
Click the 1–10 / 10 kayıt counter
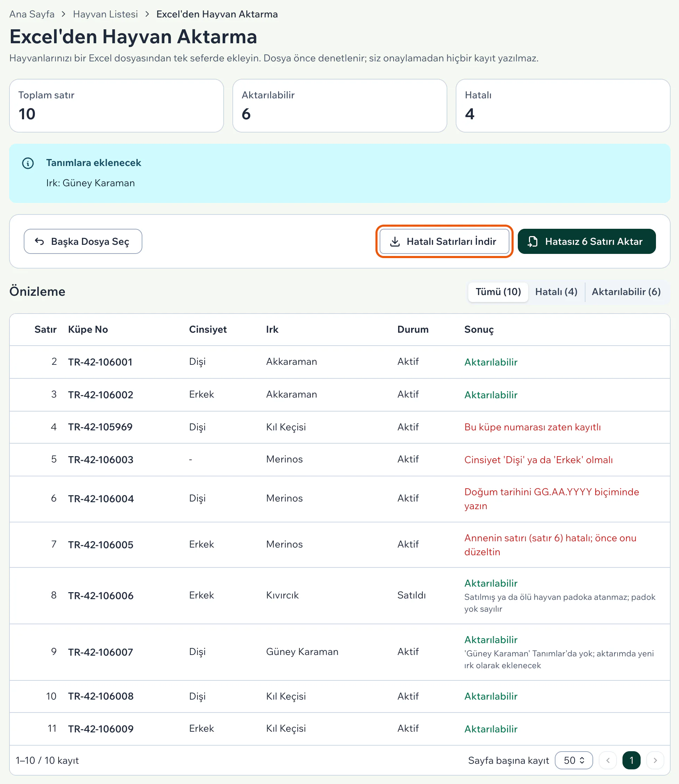[47, 761]
